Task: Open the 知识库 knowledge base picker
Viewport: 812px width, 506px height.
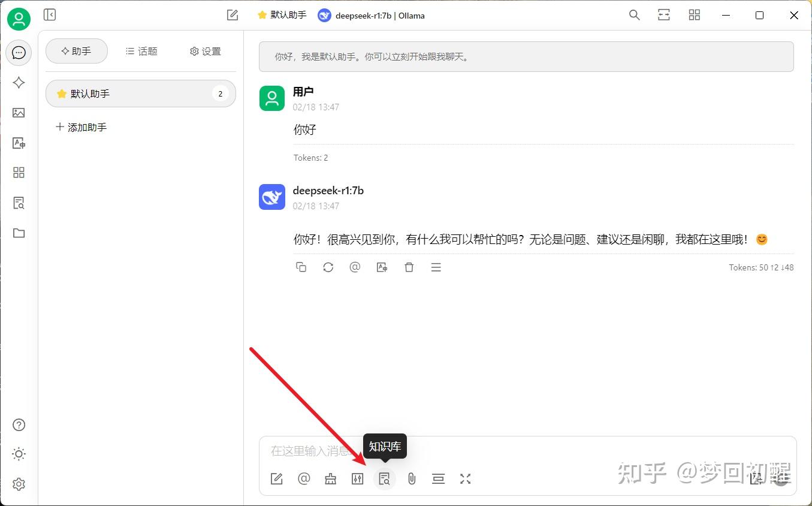Action: point(385,479)
